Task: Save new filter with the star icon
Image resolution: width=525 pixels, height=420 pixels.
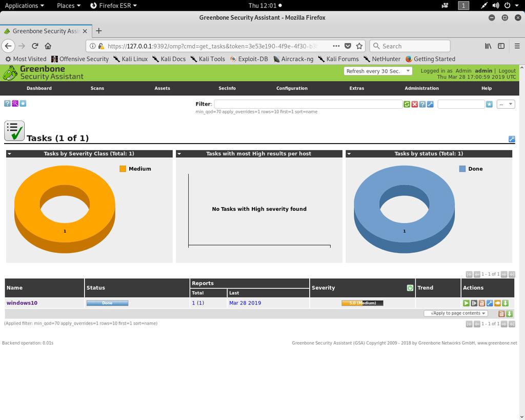Action: [x=489, y=104]
